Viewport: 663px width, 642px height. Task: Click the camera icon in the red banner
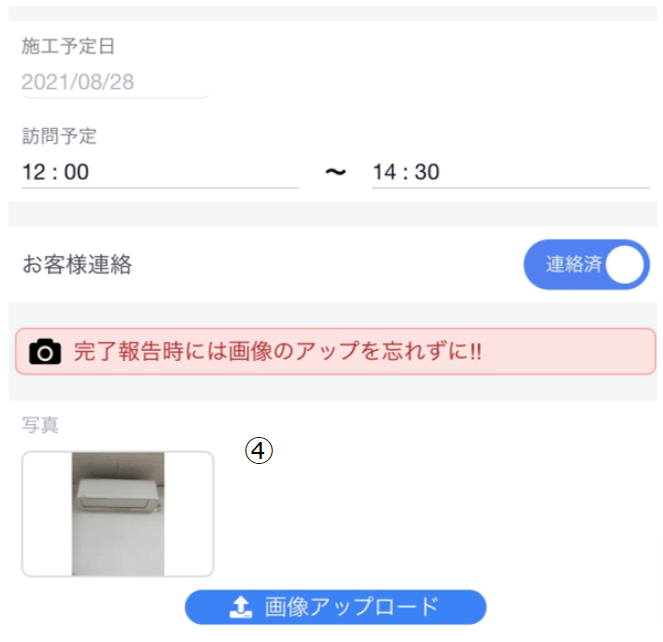pos(45,352)
